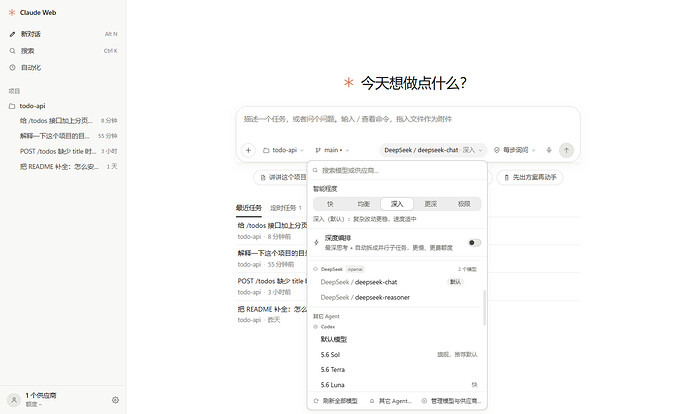Click the 搜索模型或供应商 search field
The width and height of the screenshot is (690, 414).
[397, 170]
